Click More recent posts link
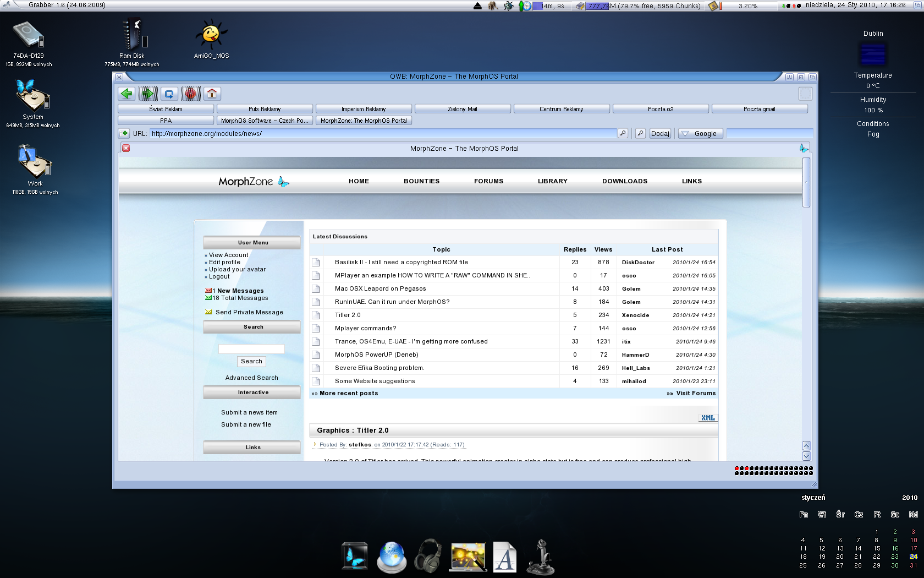 pos(348,393)
